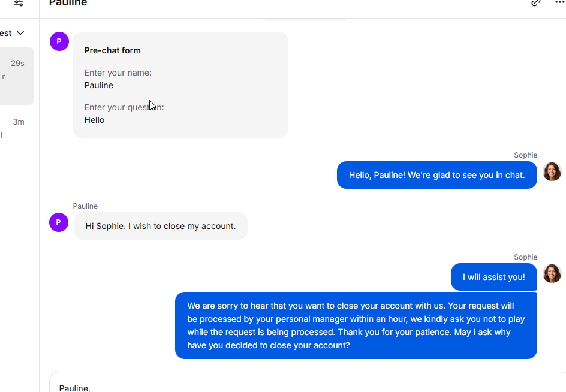Click the 'Enter your name' form field value

99,85
